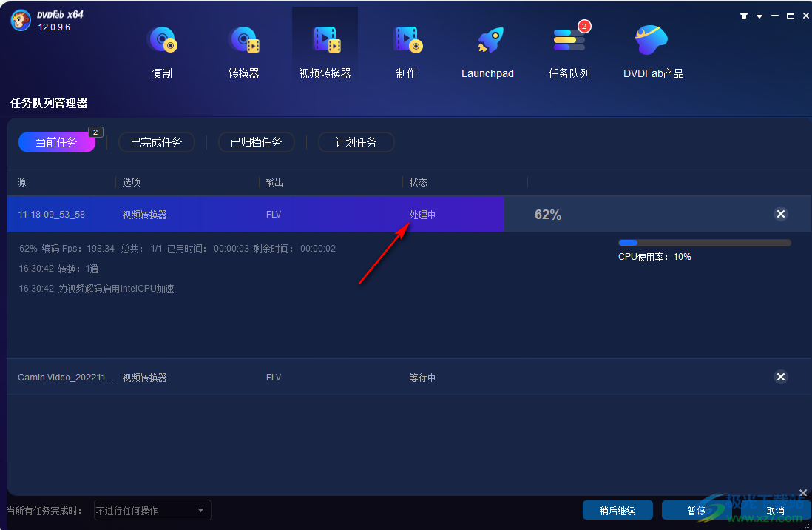Viewport: 812px width, 530px height.
Task: Click the FLV output of 11-18-09_53_58 row
Action: (274, 214)
